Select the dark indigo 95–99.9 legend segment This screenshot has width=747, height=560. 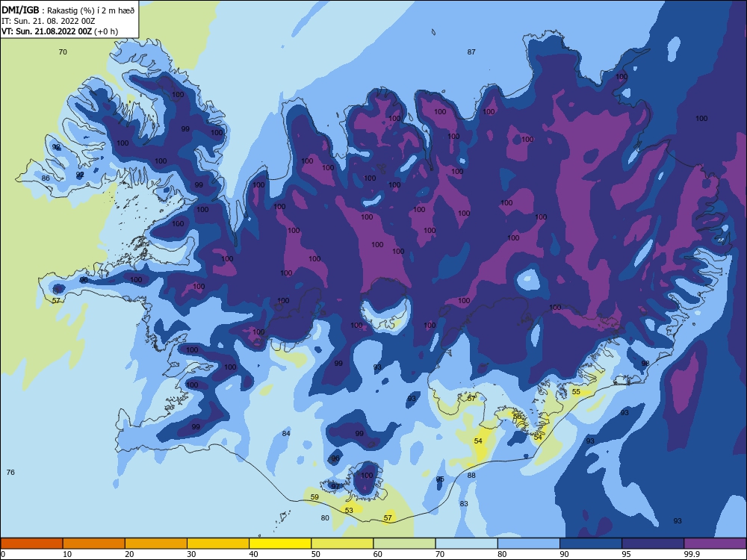(653, 544)
